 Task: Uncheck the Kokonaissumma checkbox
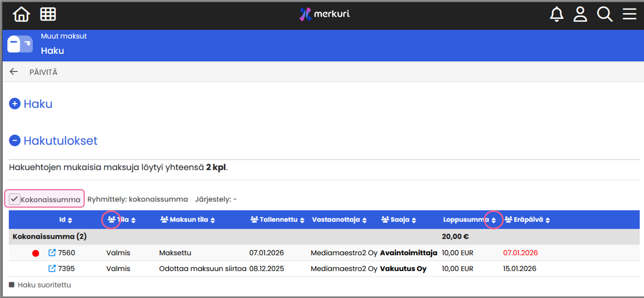pos(15,199)
